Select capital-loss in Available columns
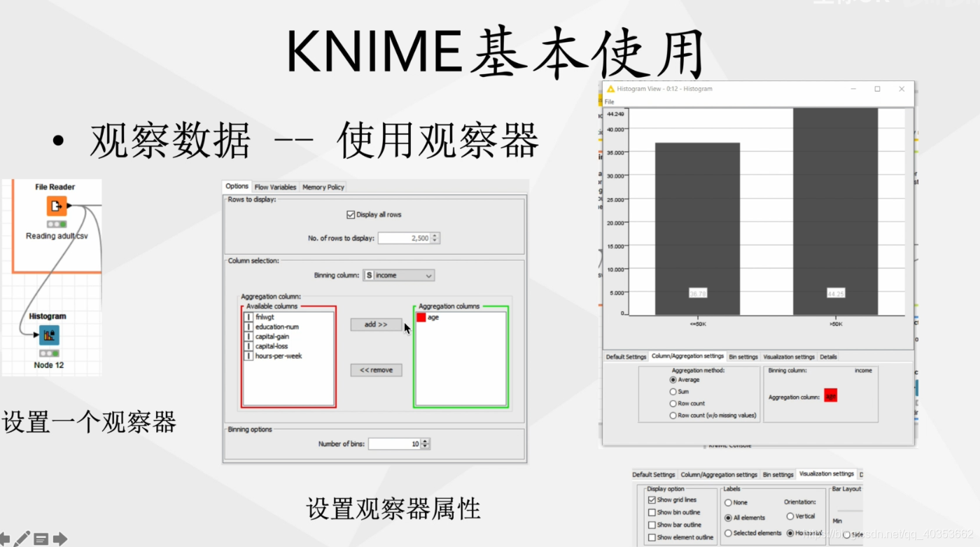 coord(272,346)
